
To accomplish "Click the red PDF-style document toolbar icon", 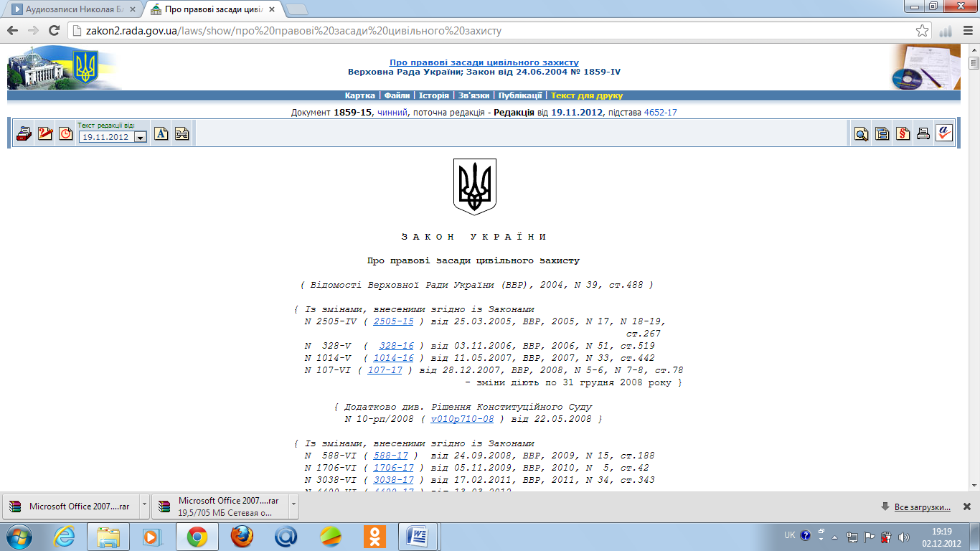I will point(45,133).
